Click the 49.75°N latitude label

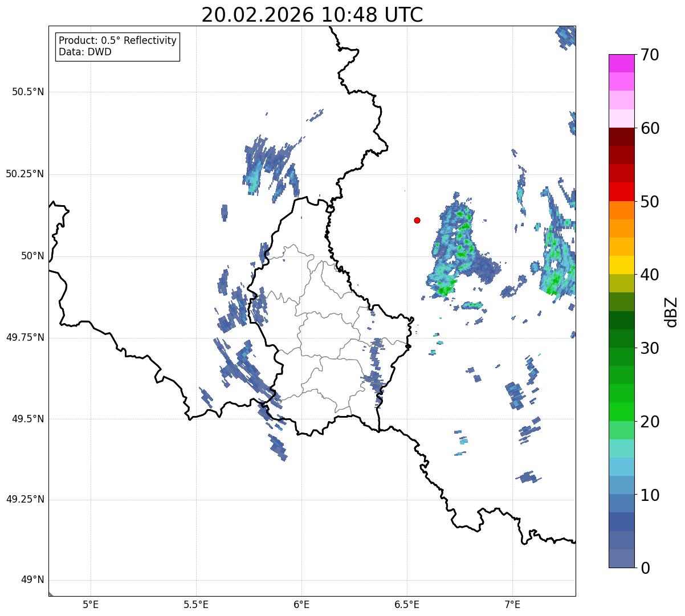tap(25, 337)
